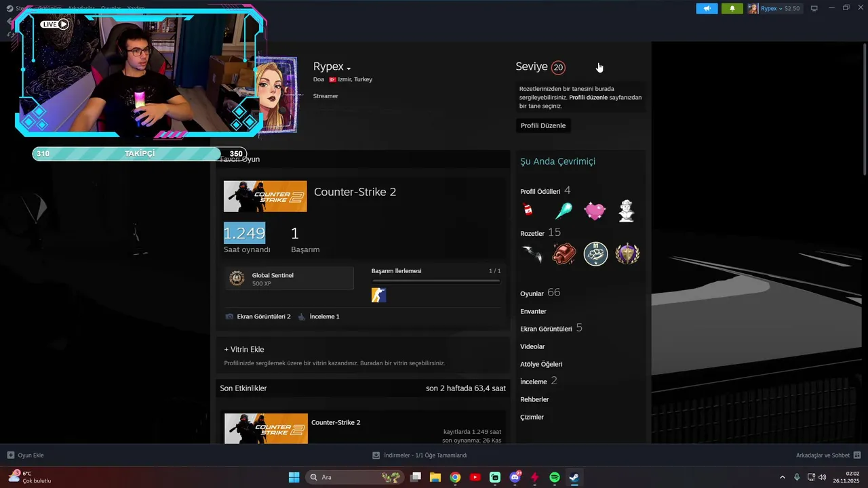Click the unlocked achievement icon under progress bar
Screen dimensions: 868x488
click(x=379, y=295)
